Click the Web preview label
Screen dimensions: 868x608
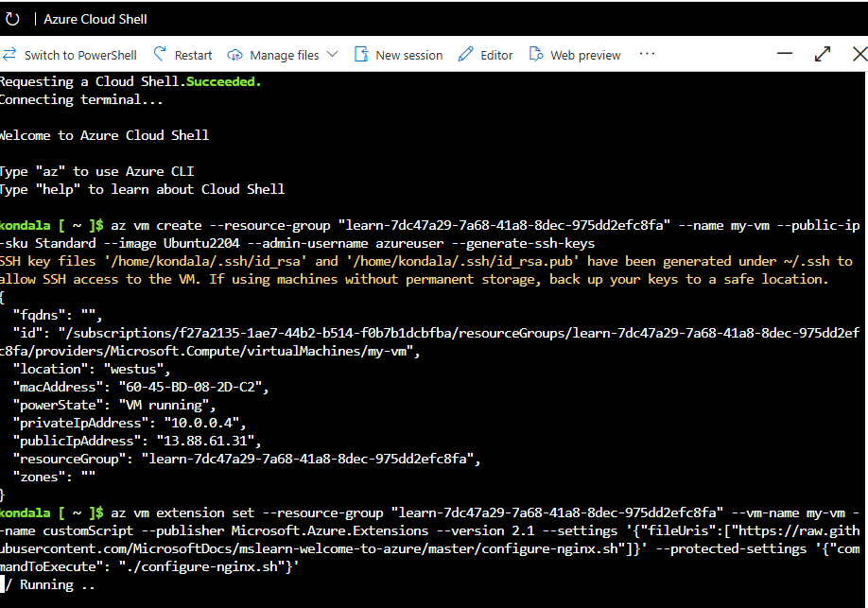click(585, 54)
